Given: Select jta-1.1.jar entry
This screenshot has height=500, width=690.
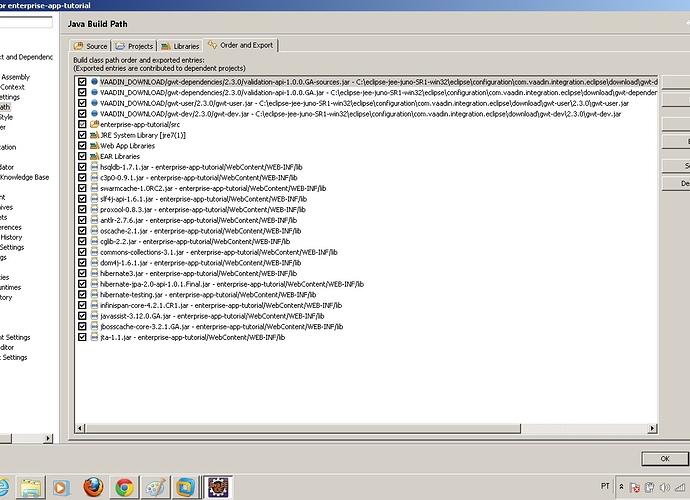Looking at the screenshot, I should (193, 337).
